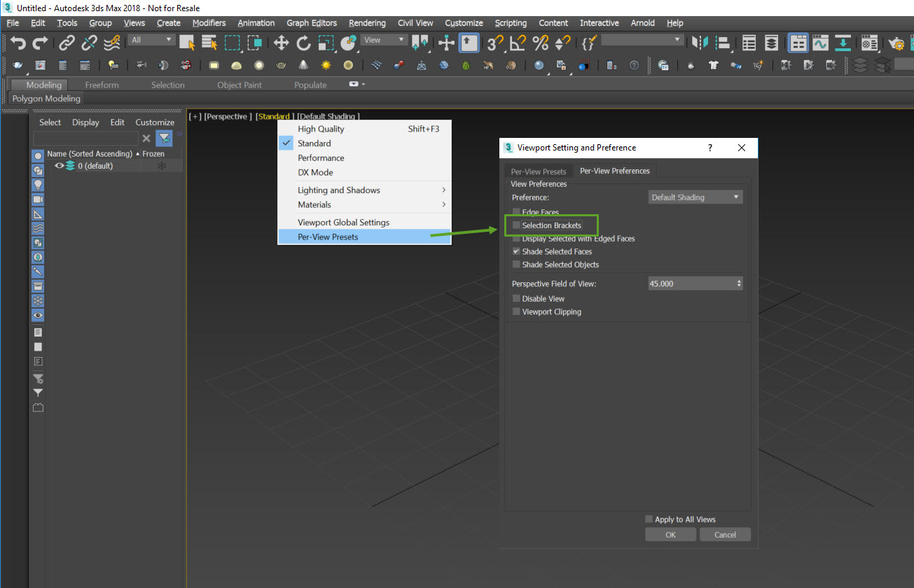Screen dimensions: 914x588
Task: Open the Default Shading preference dropdown
Action: pyautogui.click(x=695, y=197)
